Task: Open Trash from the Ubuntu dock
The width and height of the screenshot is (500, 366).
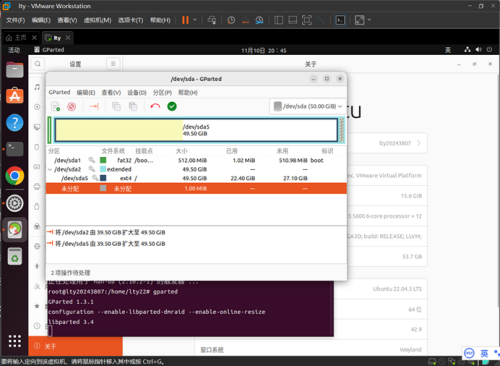Action: click(15, 256)
